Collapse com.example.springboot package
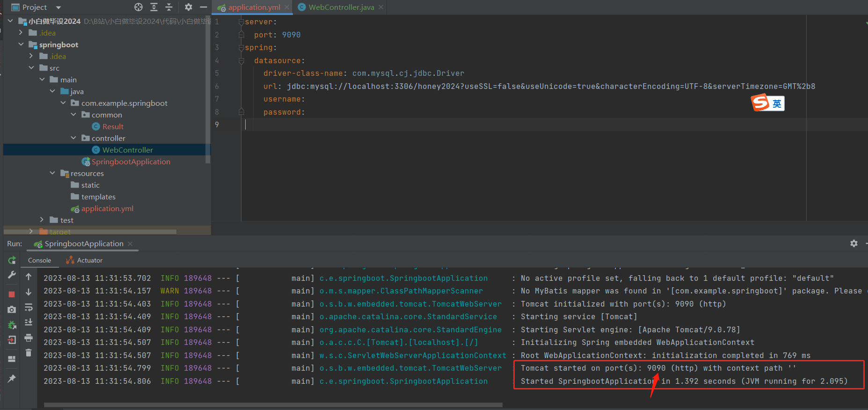Screen dimensions: 868x410 click(x=63, y=103)
